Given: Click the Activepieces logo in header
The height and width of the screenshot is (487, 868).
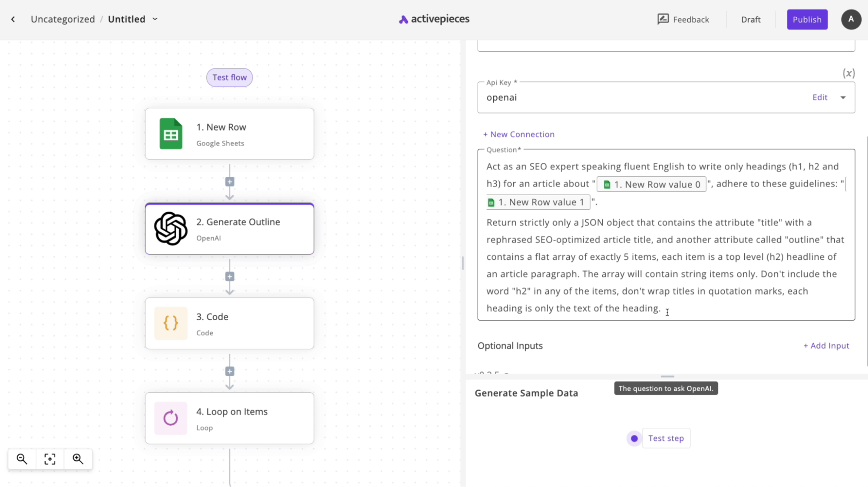Looking at the screenshot, I should point(435,19).
